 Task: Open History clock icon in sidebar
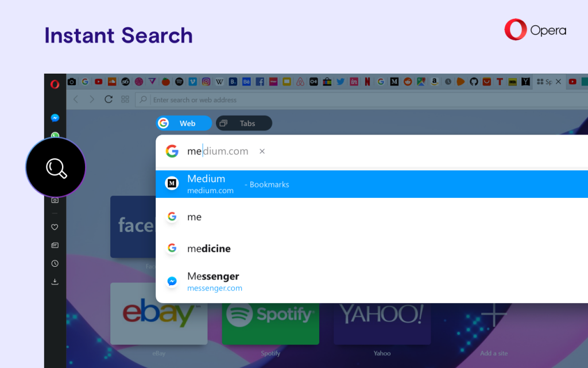tap(55, 263)
